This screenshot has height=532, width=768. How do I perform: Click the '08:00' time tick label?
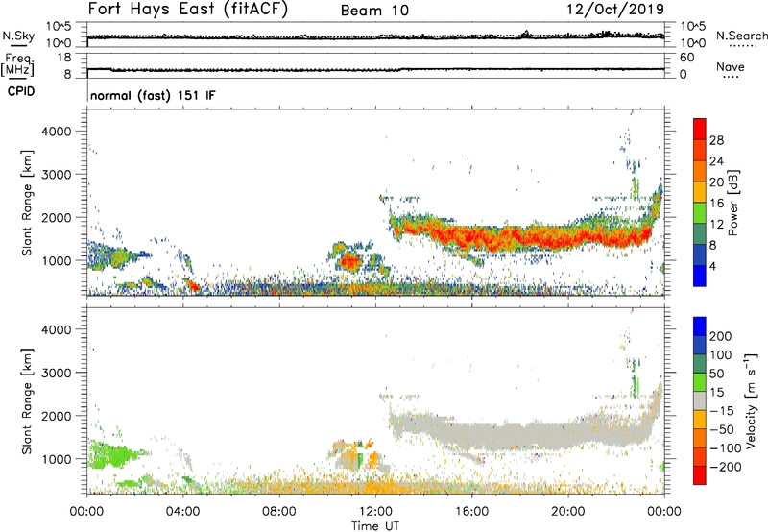pyautogui.click(x=279, y=512)
